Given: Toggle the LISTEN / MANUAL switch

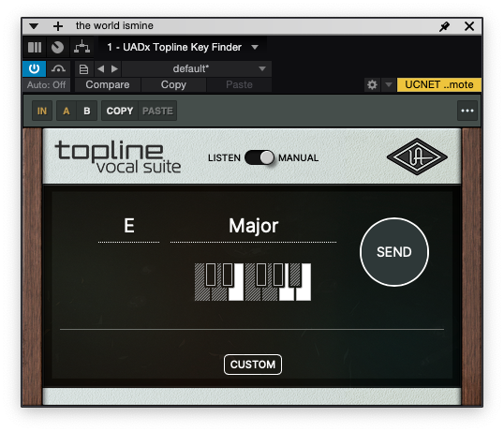Looking at the screenshot, I should [x=259, y=157].
